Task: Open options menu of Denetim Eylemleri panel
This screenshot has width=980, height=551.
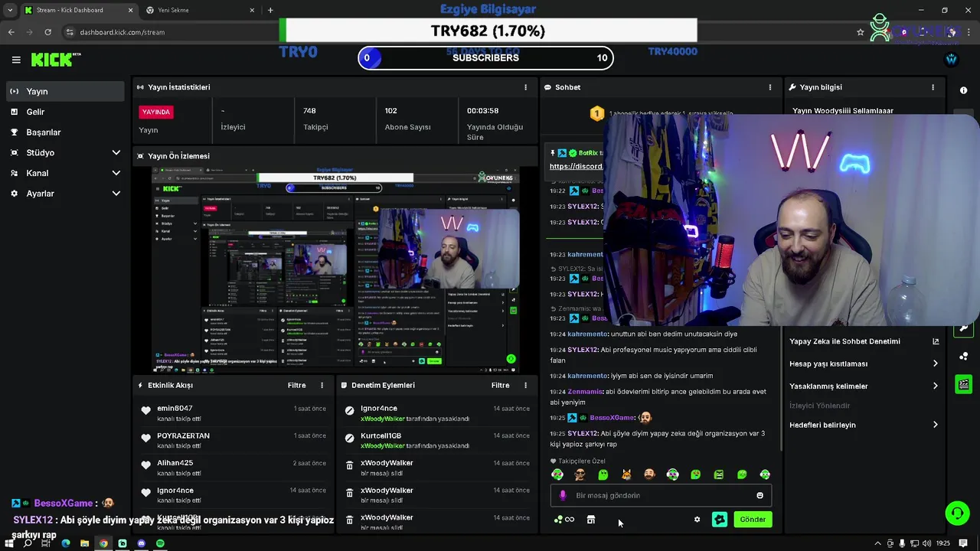Action: click(x=525, y=385)
